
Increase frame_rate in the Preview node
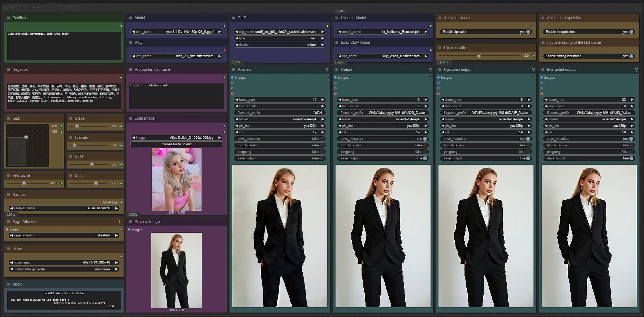pyautogui.click(x=323, y=100)
